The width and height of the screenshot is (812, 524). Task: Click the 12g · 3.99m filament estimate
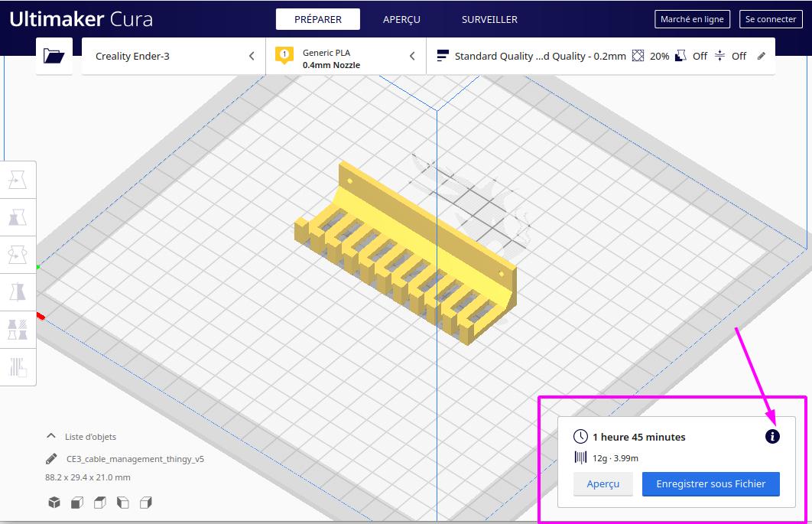click(x=615, y=458)
